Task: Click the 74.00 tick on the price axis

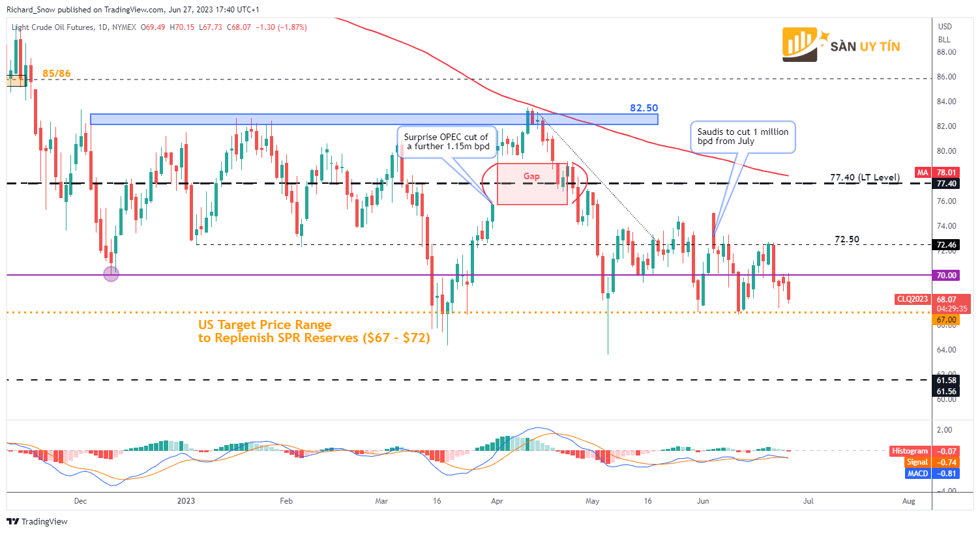Action: pos(947,226)
